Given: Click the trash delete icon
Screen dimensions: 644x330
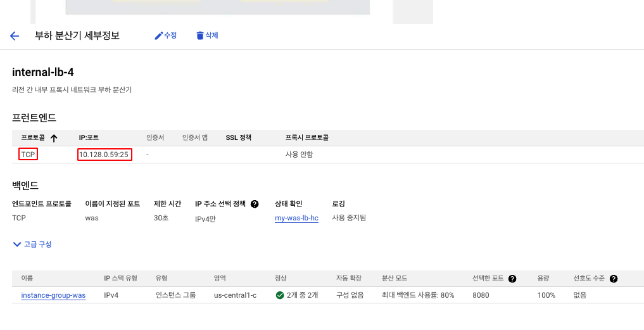Looking at the screenshot, I should [200, 35].
